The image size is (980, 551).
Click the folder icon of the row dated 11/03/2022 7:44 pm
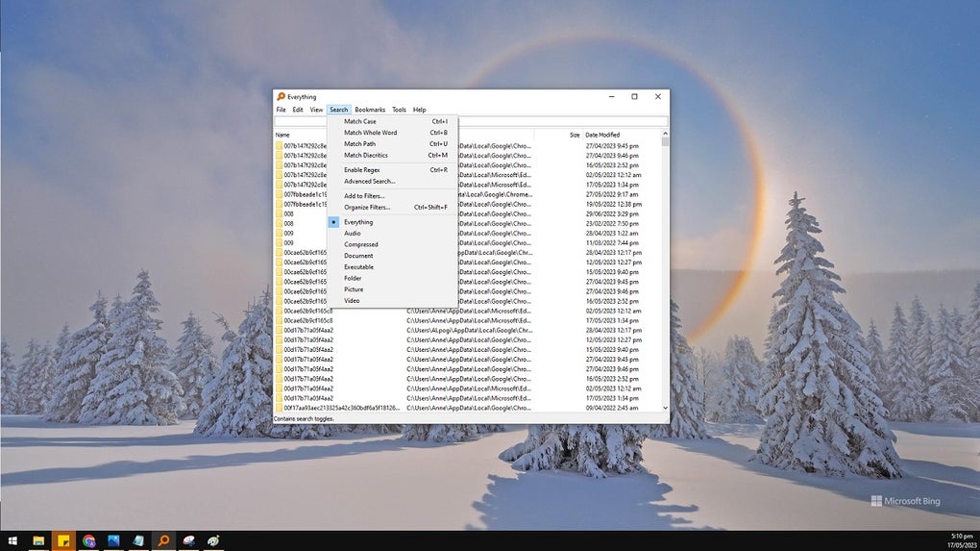click(x=279, y=242)
